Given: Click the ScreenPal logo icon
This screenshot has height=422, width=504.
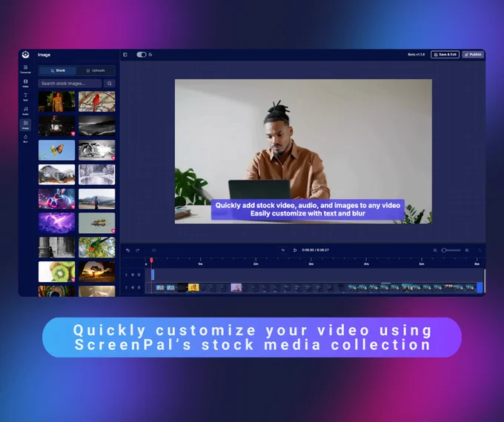Looking at the screenshot, I should pos(25,55).
